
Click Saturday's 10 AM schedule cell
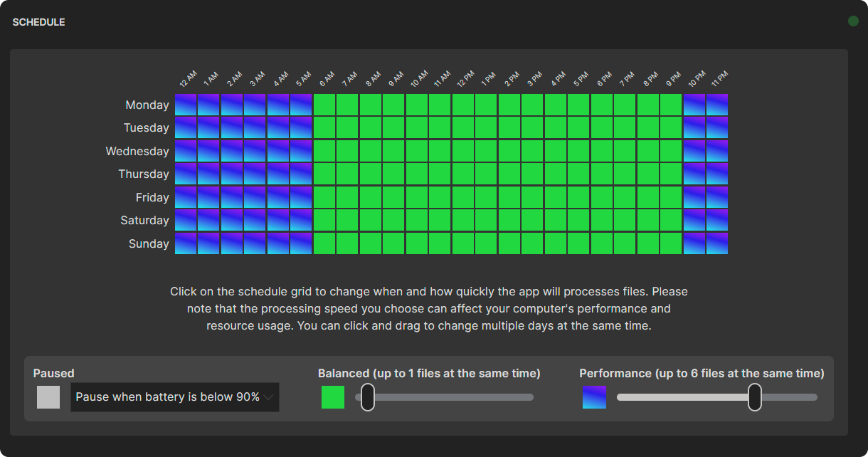click(416, 220)
